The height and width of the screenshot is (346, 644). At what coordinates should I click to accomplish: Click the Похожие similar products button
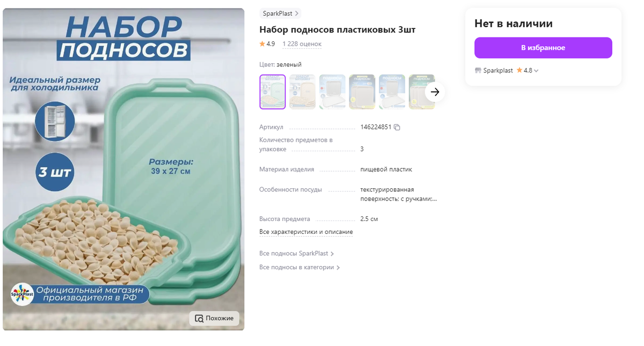point(214,318)
